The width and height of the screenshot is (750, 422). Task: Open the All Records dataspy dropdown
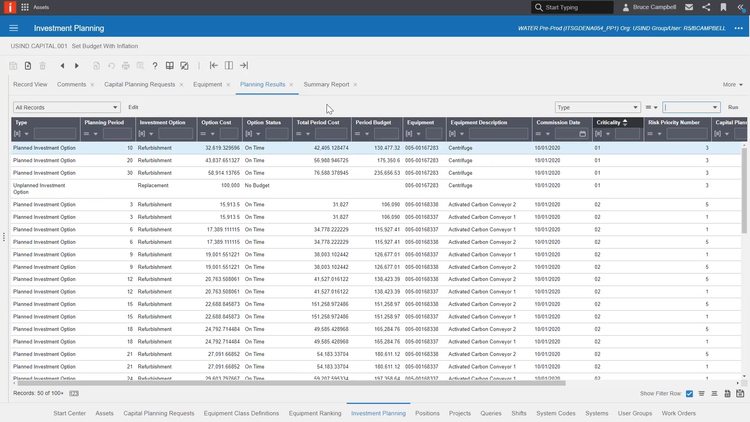[x=66, y=107]
